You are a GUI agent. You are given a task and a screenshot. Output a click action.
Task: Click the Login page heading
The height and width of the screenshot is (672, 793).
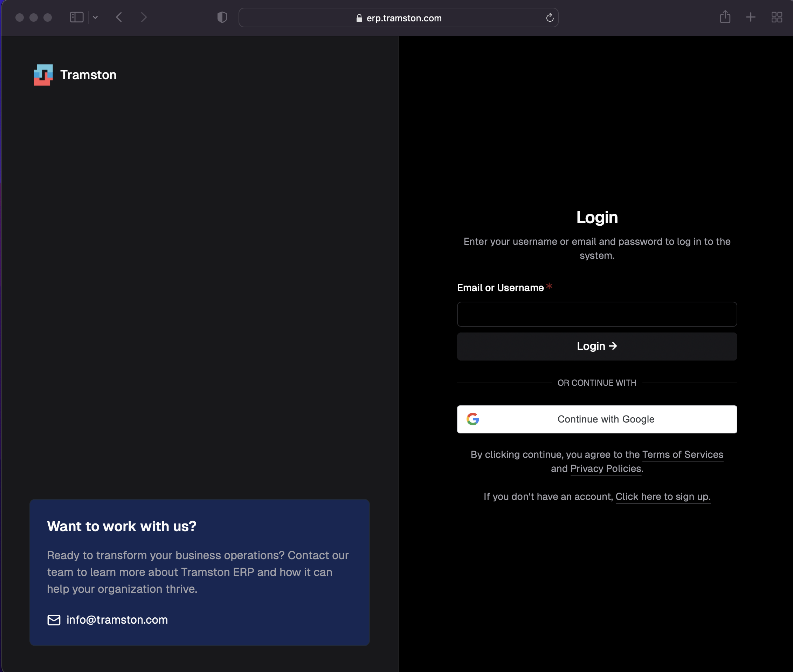point(597,218)
